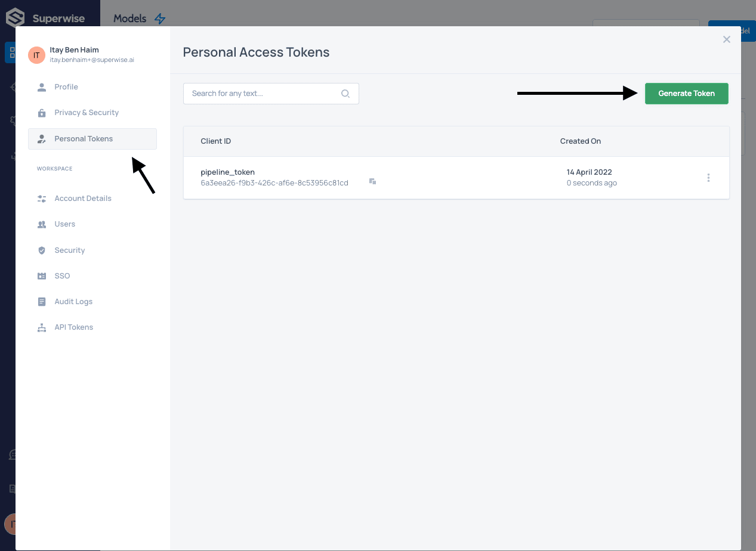Click the magnifier icon in the search bar
This screenshot has height=551, width=756.
coord(345,94)
